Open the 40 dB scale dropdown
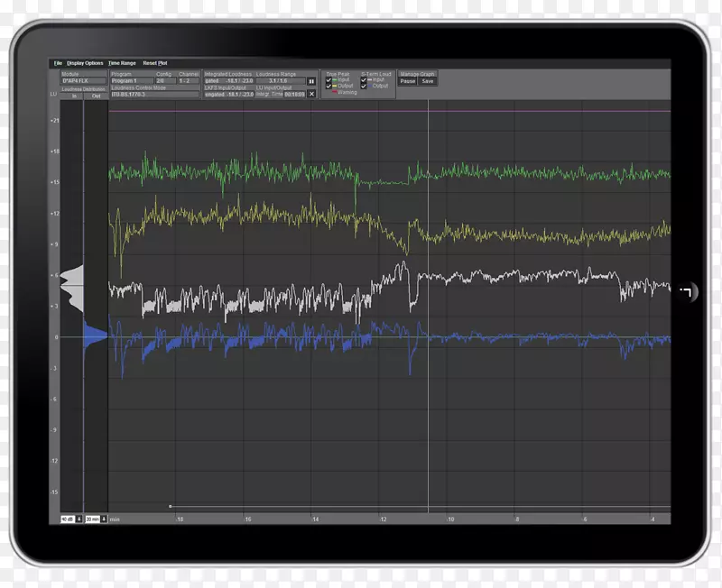The image size is (722, 588). tap(67, 519)
